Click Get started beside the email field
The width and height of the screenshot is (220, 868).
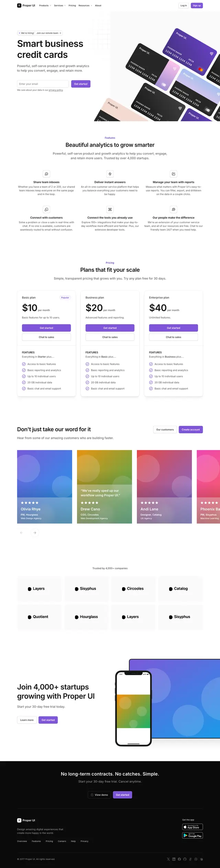pyautogui.click(x=81, y=84)
